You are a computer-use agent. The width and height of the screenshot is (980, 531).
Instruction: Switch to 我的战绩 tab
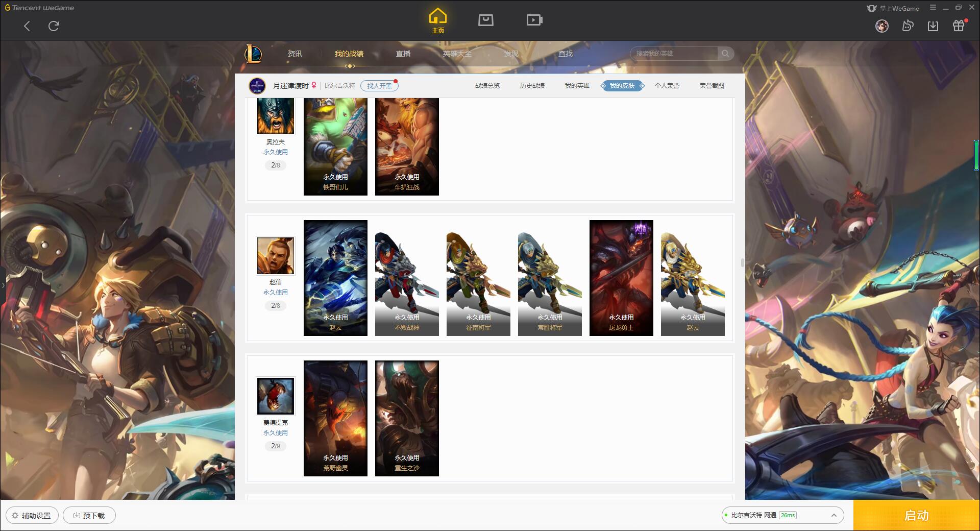click(349, 54)
